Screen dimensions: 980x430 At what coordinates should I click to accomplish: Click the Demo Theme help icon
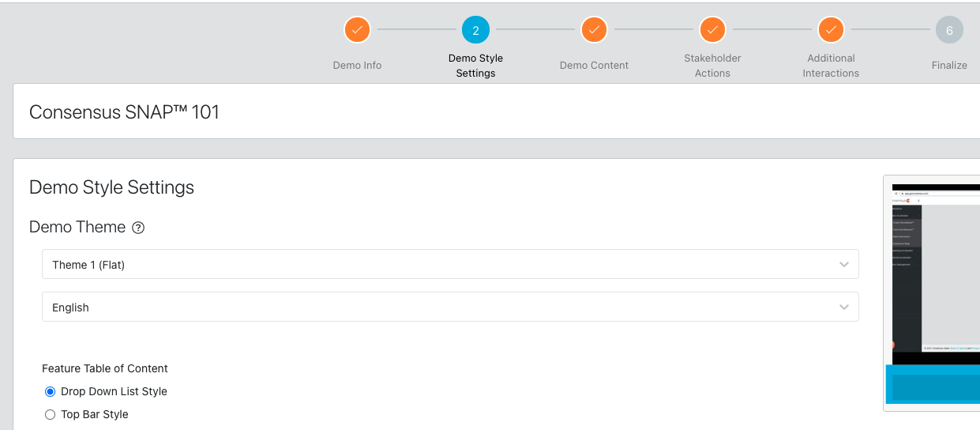(x=138, y=228)
